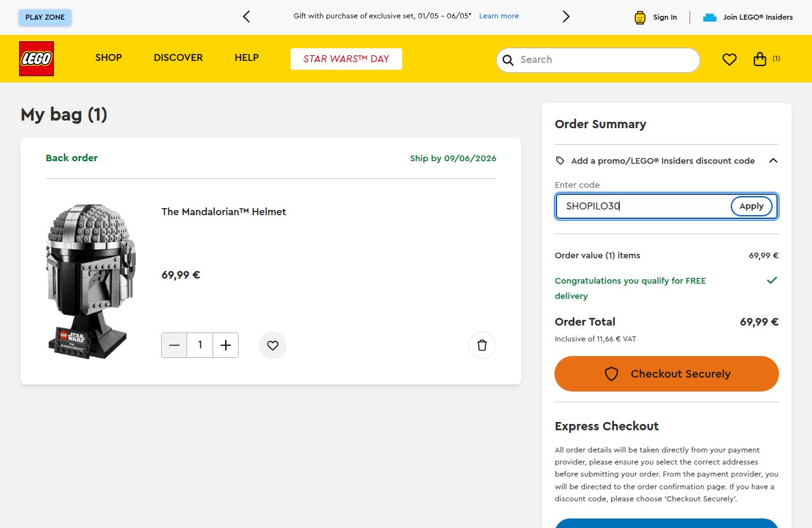Click the Sign In link
Screen dimensions: 812x528
[665, 17]
